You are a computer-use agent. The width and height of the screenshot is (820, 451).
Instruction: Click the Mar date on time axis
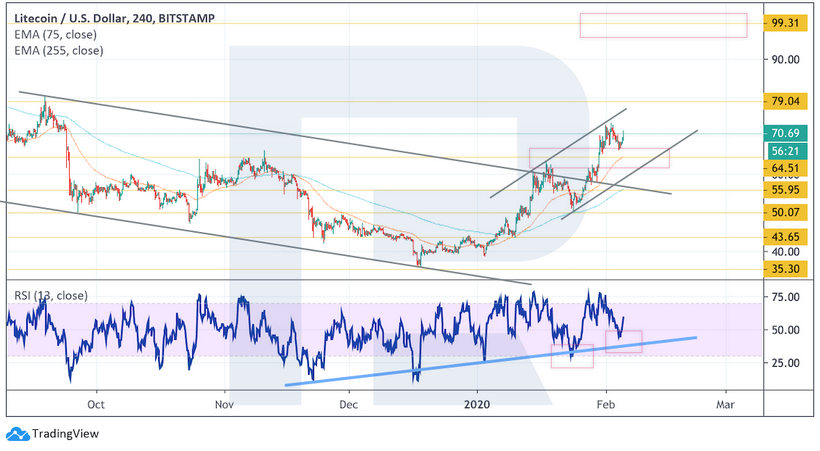coord(725,404)
